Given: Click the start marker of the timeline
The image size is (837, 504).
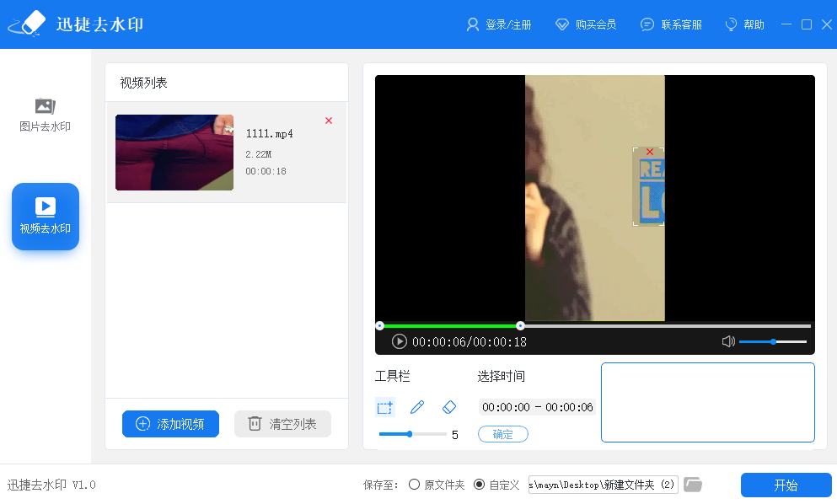Looking at the screenshot, I should [x=379, y=325].
